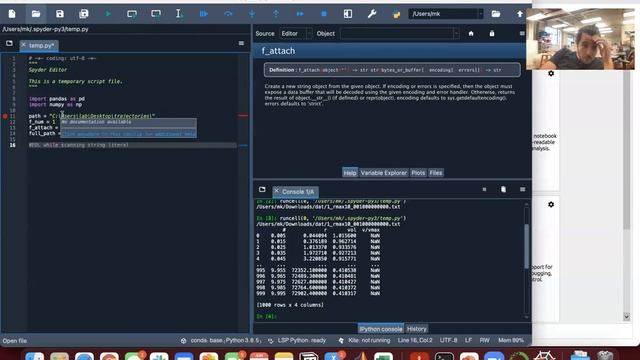Save all open files
This screenshot has width=640, height=360.
point(84,14)
